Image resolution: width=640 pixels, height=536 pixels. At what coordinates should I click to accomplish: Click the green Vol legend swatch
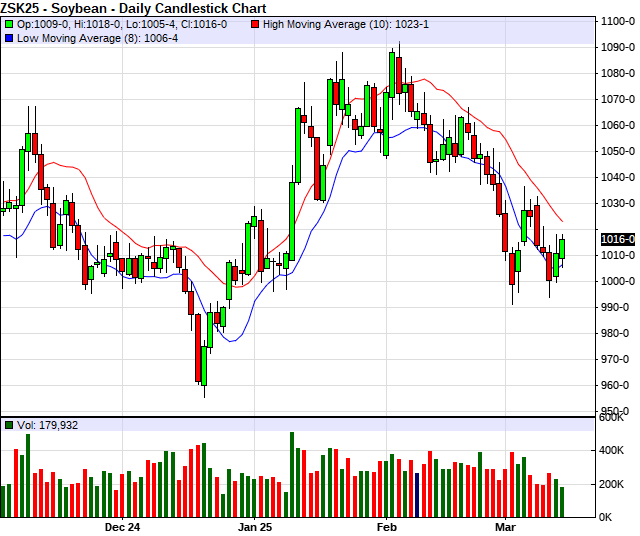(x=7, y=425)
